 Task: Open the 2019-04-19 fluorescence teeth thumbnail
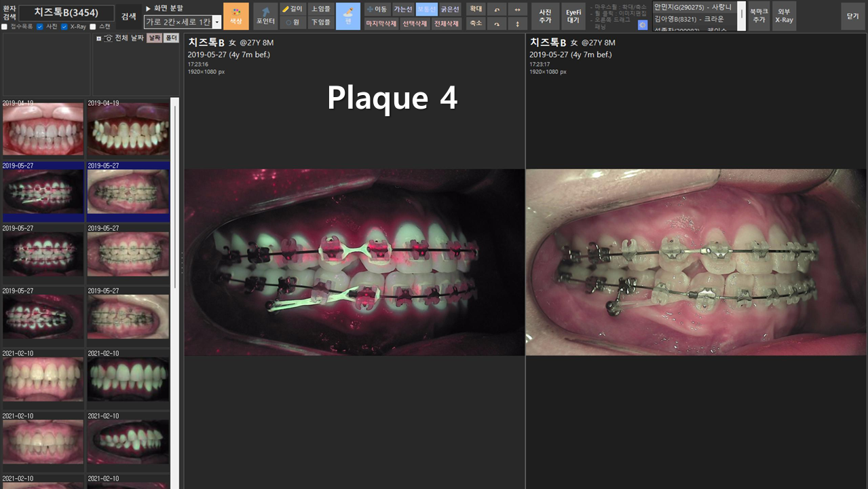128,129
